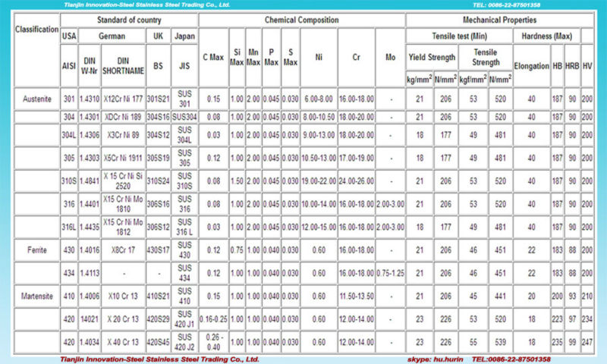
Task: Click the 'German' sub-header
Action: [112, 36]
